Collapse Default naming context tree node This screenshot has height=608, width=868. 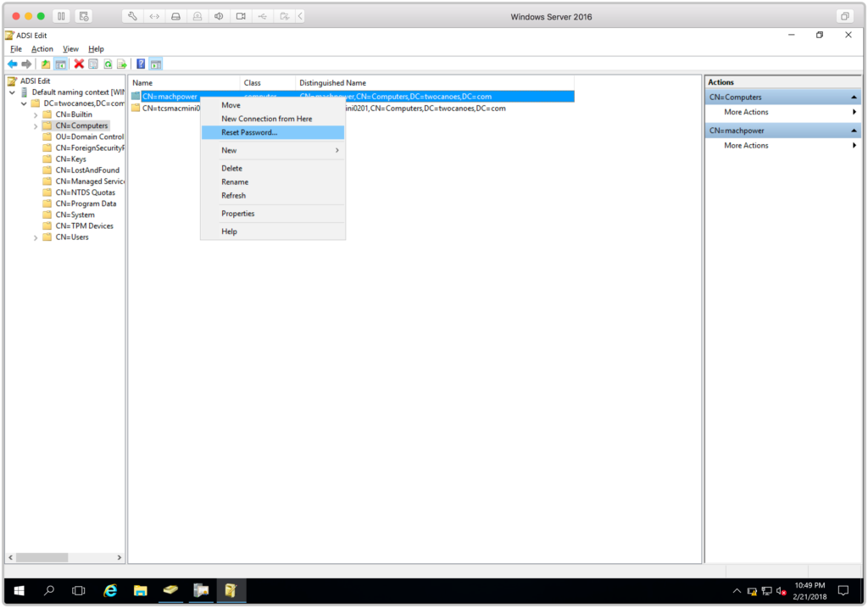12,92
